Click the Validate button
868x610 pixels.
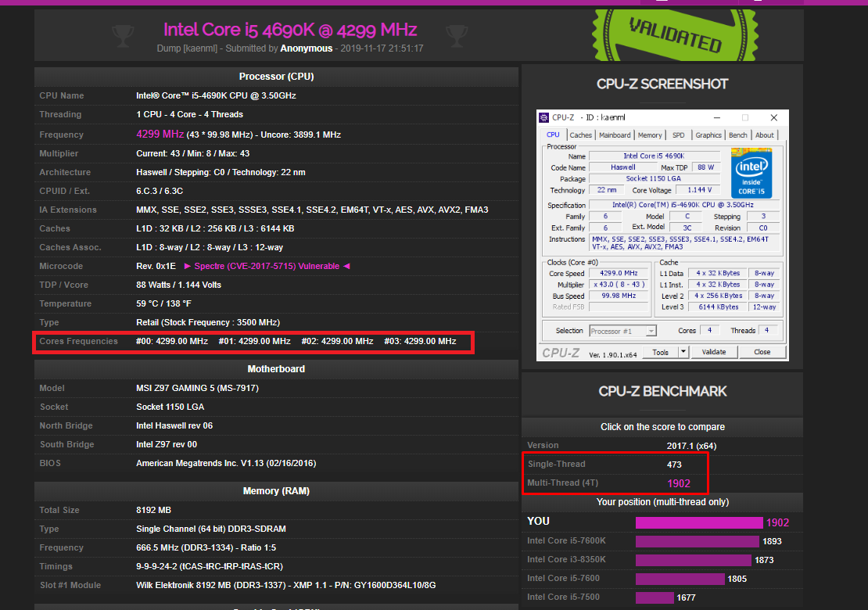click(x=713, y=352)
